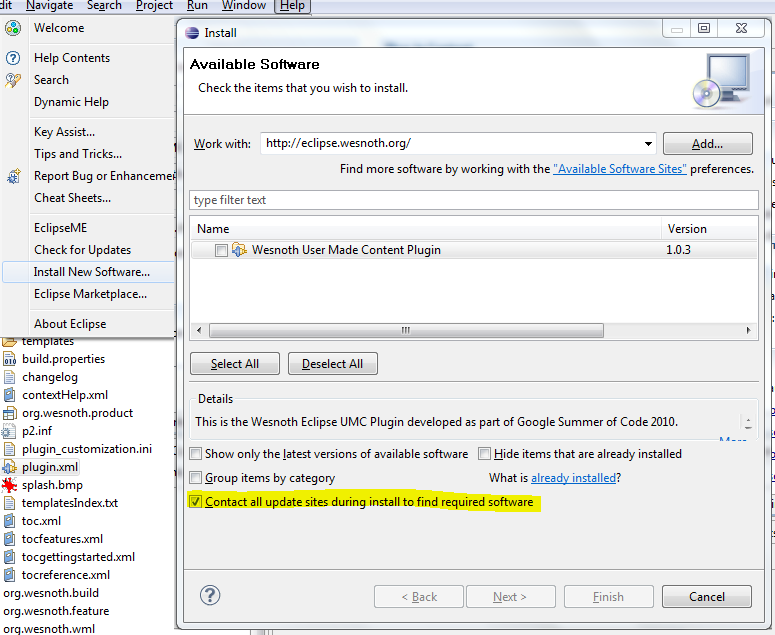Viewport: 775px width, 635px height.
Task: Click the templatesIndex.txt file icon
Action: pyautogui.click(x=9, y=503)
